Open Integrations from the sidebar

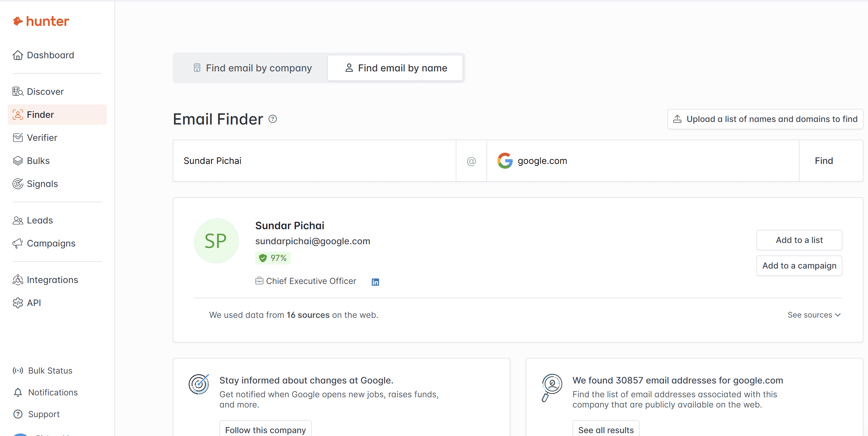[52, 279]
